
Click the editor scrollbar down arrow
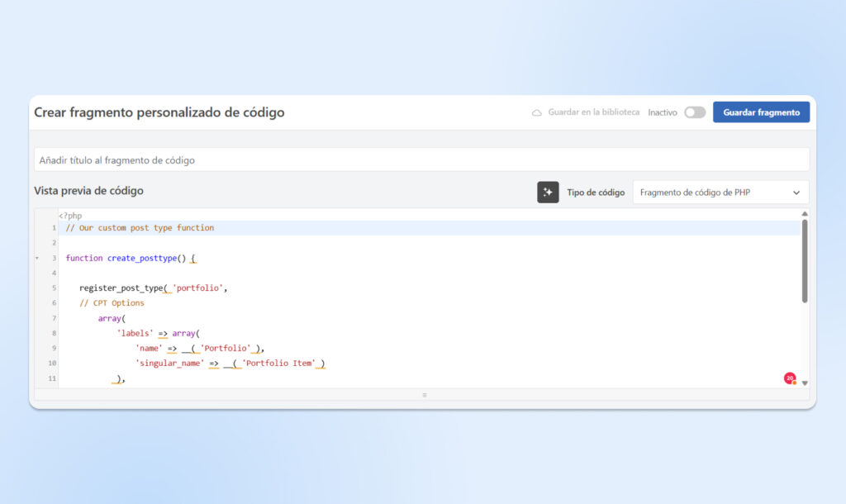[805, 383]
